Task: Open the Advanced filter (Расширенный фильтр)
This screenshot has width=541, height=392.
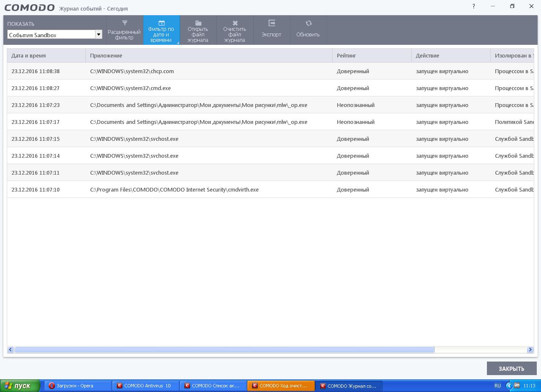Action: click(x=124, y=30)
